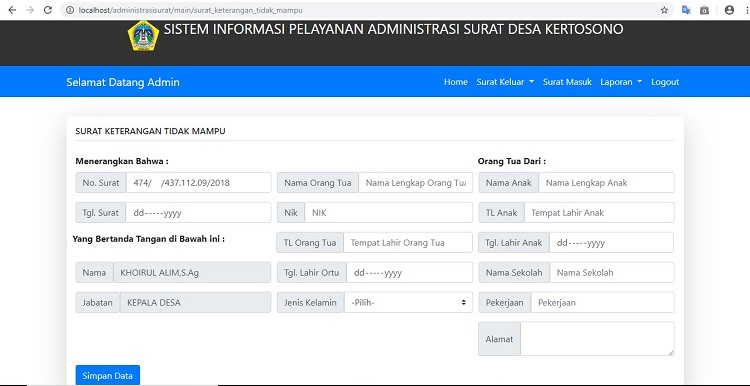Click the Simpan Data button
Viewport: 750px width, 386px height.
pos(108,375)
